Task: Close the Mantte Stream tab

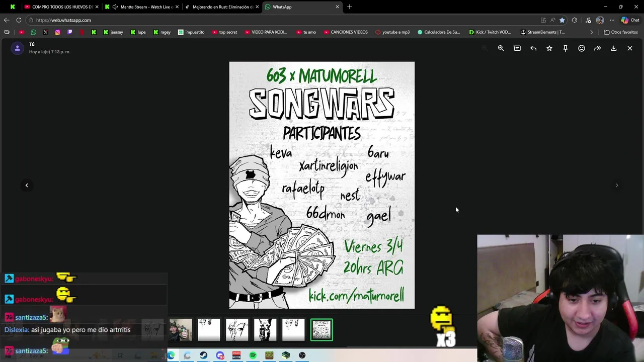Action: 177,7
